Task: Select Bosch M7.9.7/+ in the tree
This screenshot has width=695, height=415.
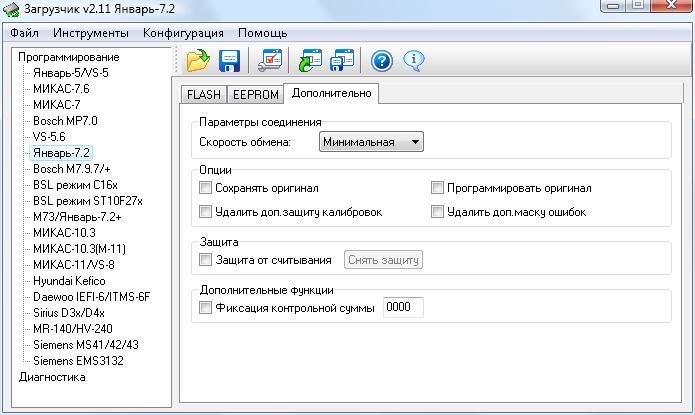Action: [71, 169]
